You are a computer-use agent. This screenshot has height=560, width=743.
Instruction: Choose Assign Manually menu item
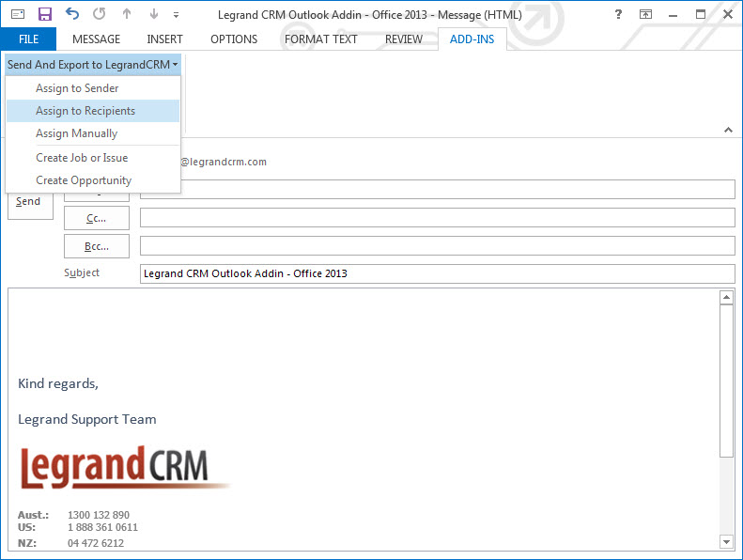point(93,133)
